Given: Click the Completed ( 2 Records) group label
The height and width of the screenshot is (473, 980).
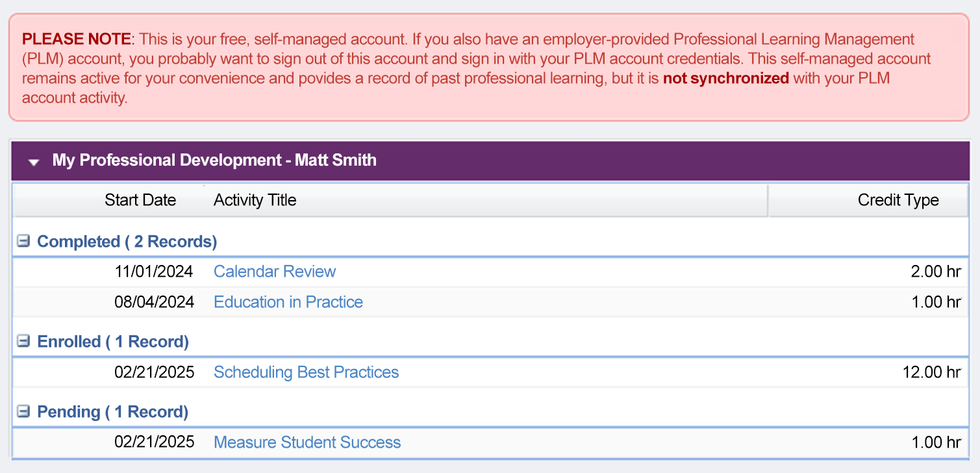Looking at the screenshot, I should [x=127, y=241].
